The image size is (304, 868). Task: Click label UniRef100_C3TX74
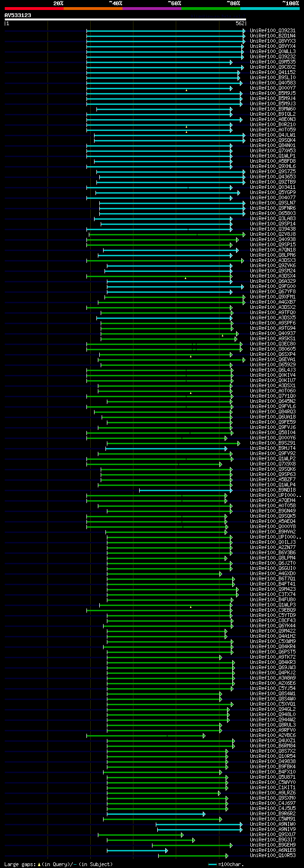tap(273, 595)
